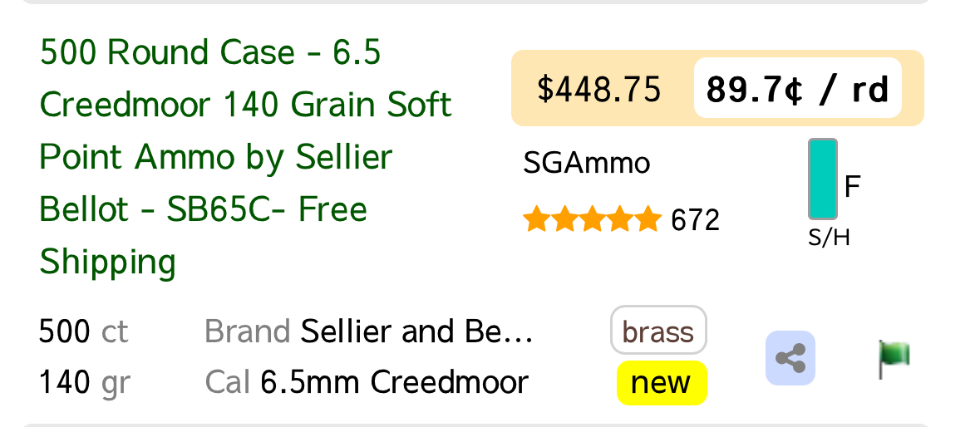Click the S/H label under the bar
The image size is (980, 427).
point(829,238)
